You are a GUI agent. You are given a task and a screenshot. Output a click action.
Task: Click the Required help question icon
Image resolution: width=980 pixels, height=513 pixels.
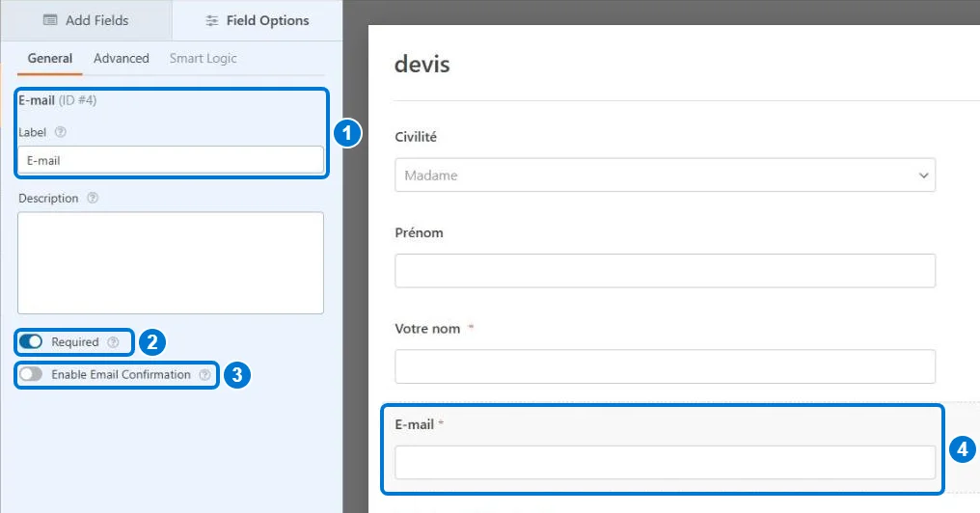point(113,341)
